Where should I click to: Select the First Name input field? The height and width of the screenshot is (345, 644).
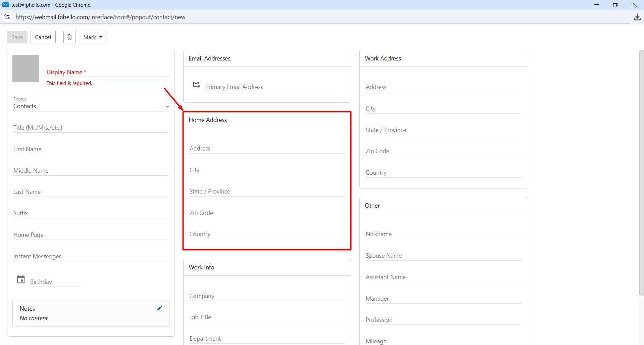pos(91,149)
